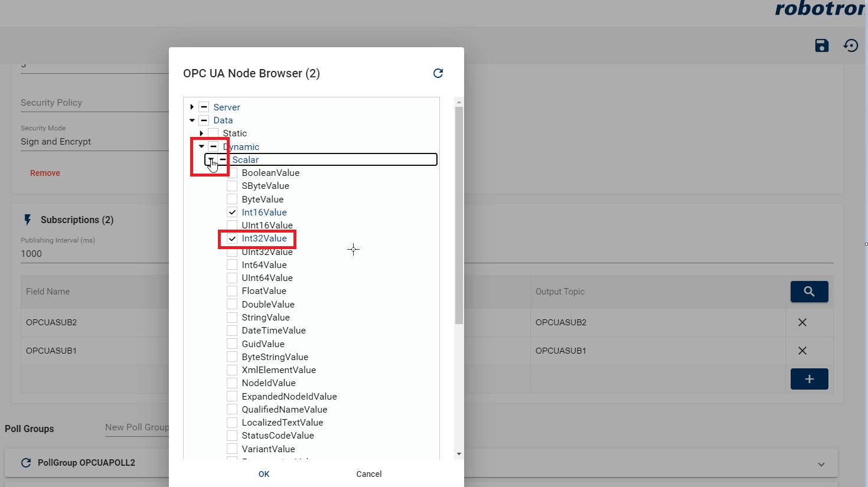Click the search button in subscriptions table
The height and width of the screenshot is (487, 868).
[x=810, y=292]
